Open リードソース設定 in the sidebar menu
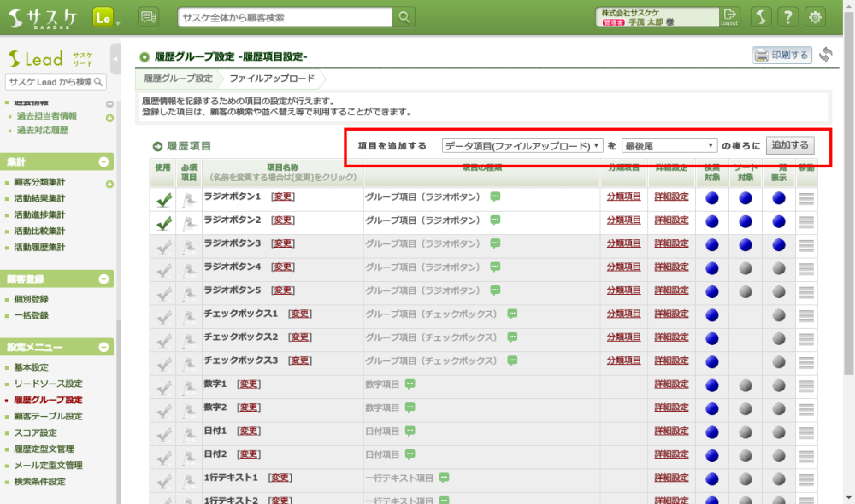 [x=48, y=384]
